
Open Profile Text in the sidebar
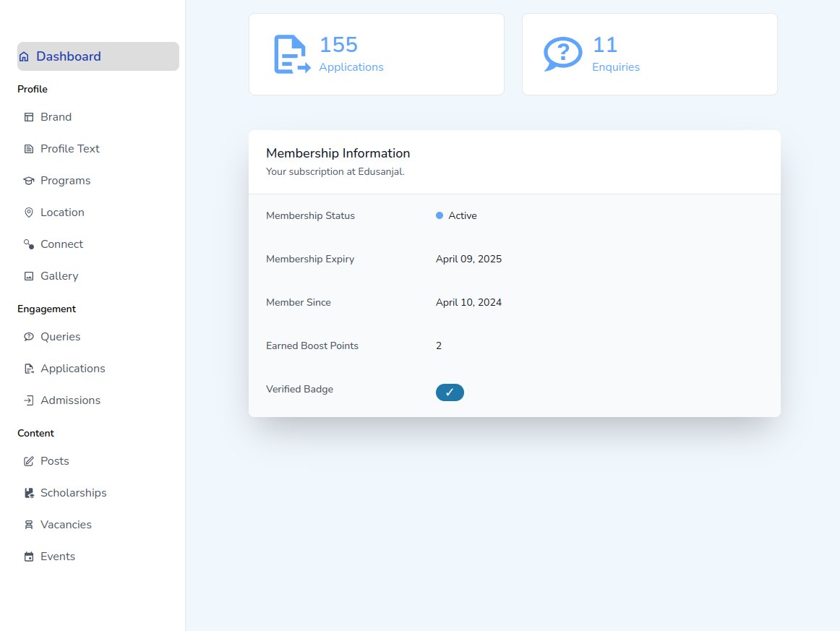point(69,149)
